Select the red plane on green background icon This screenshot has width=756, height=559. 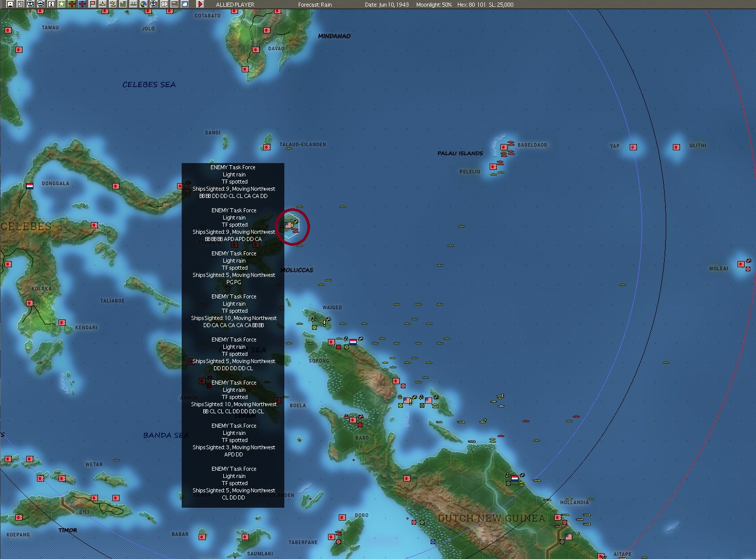coord(72,4)
